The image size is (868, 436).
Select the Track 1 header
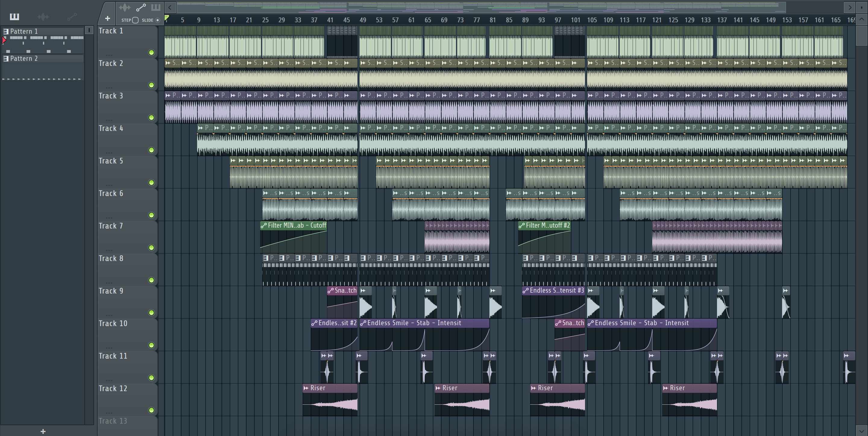(x=127, y=42)
